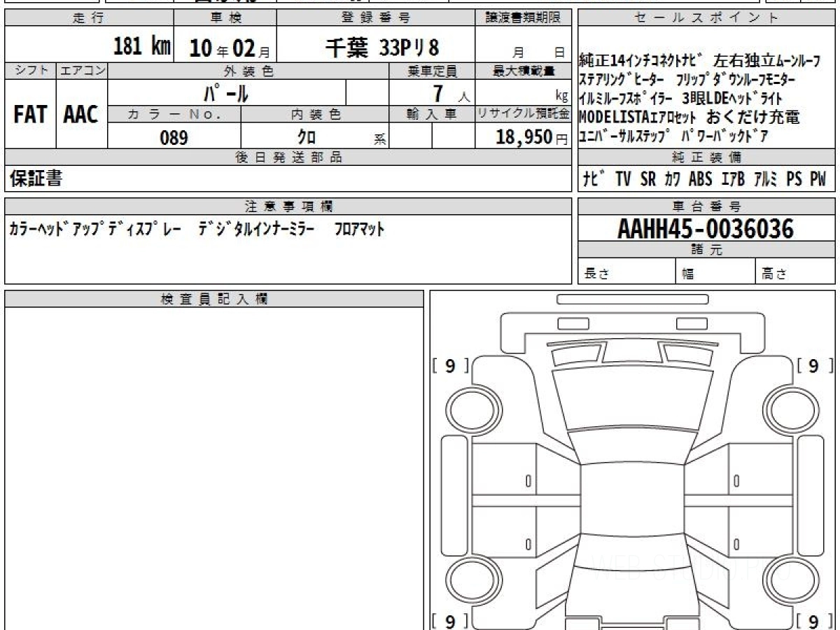Click the "リサイクル預託金" header cell

524,114
